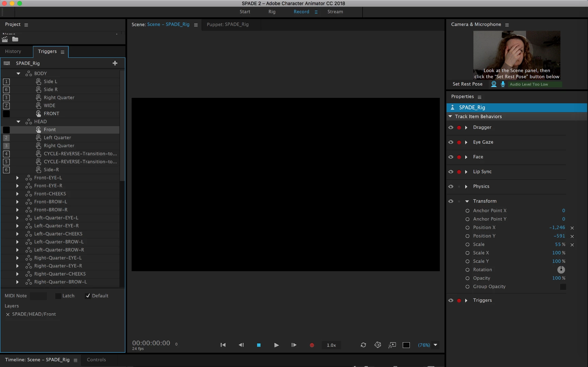Uncheck the Default checkbox

coord(88,296)
